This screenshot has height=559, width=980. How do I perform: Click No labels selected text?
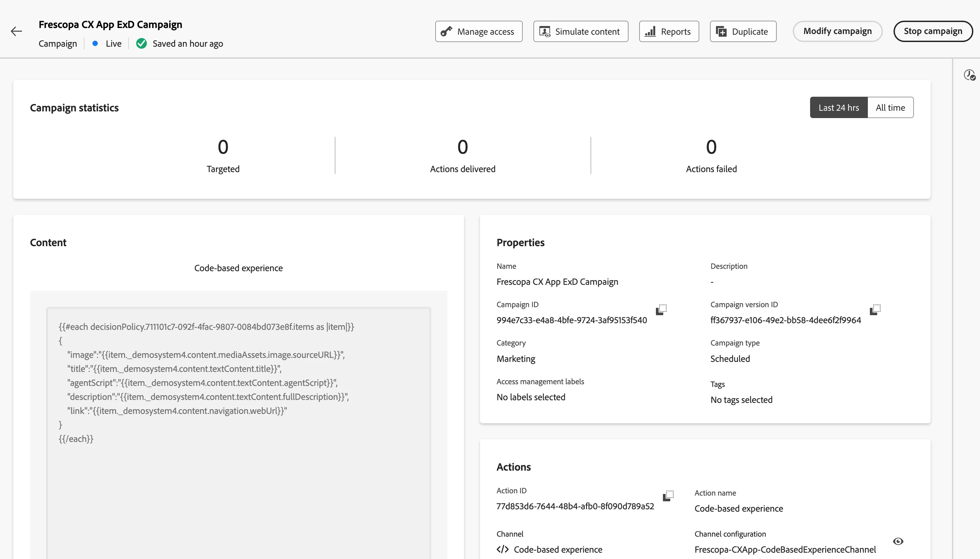tap(530, 397)
